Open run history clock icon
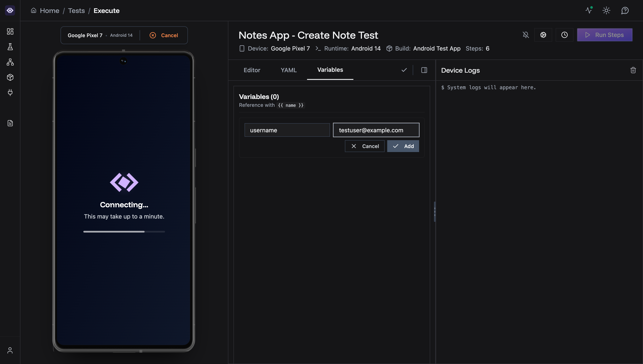The height and width of the screenshot is (364, 643). pos(564,35)
